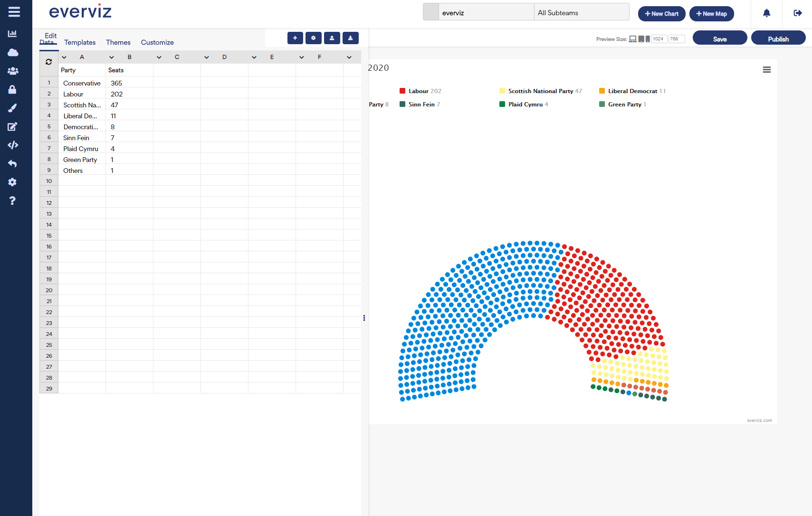Click the Publish button
Viewport: 812px width, 516px height.
coord(778,38)
